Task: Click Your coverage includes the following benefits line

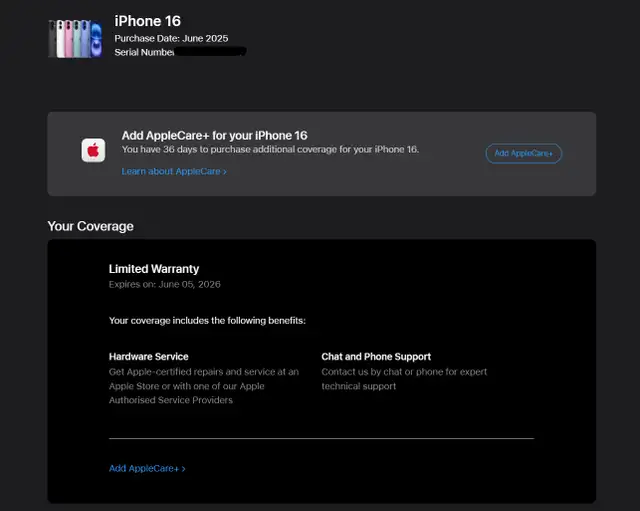Action: 207,321
